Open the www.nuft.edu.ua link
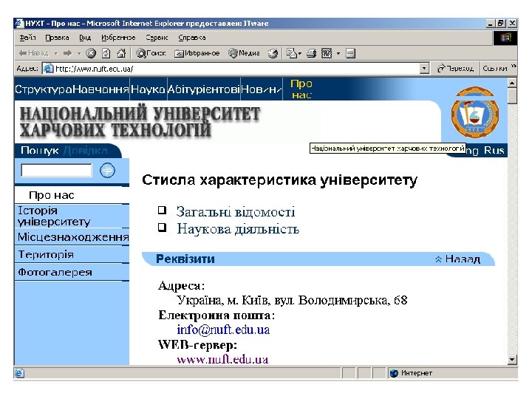This screenshot has height=399, width=532. (x=222, y=359)
